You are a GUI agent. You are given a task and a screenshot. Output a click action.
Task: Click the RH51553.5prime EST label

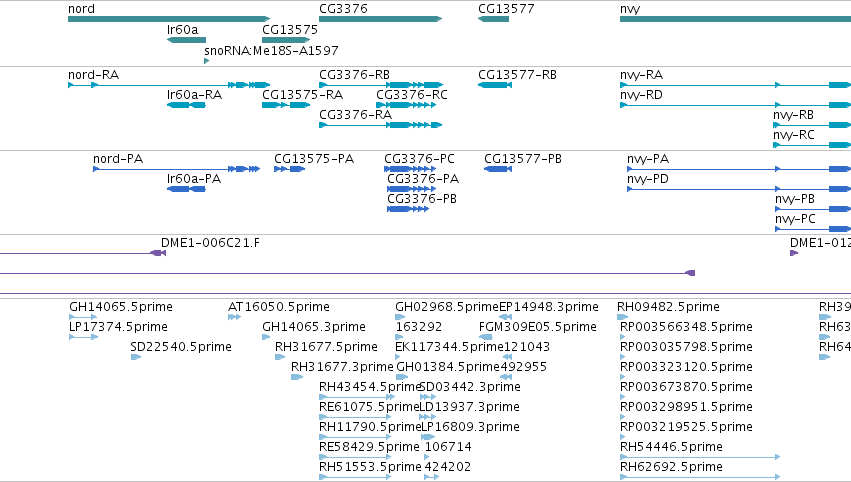pos(370,467)
